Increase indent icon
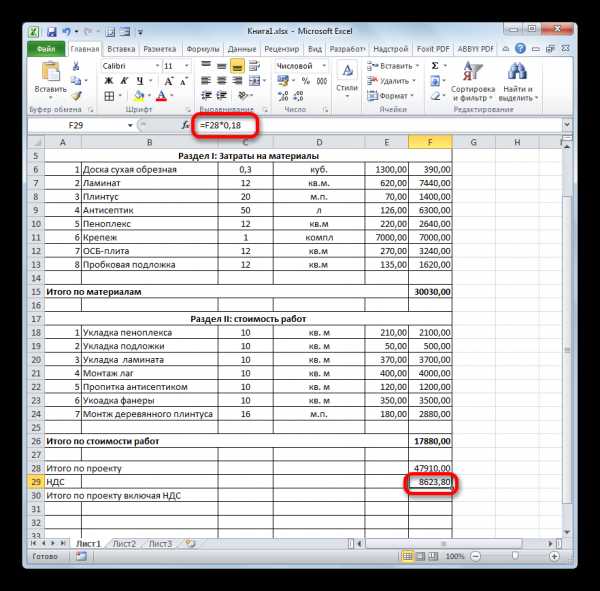This screenshot has height=591, width=600. [222, 96]
